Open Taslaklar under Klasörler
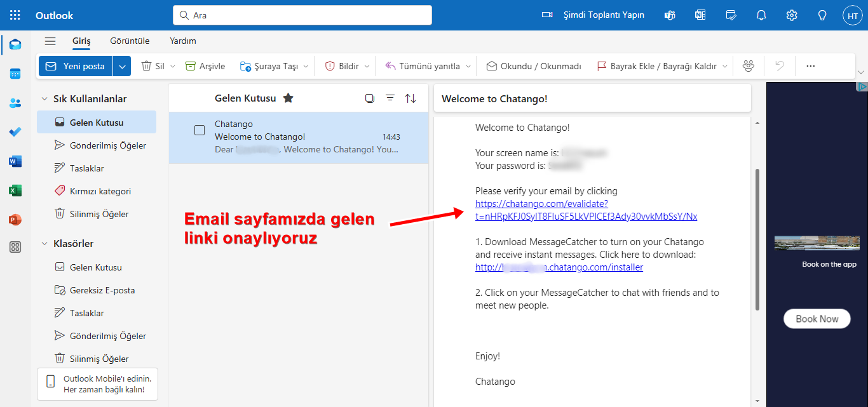The width and height of the screenshot is (868, 407). coord(97,313)
